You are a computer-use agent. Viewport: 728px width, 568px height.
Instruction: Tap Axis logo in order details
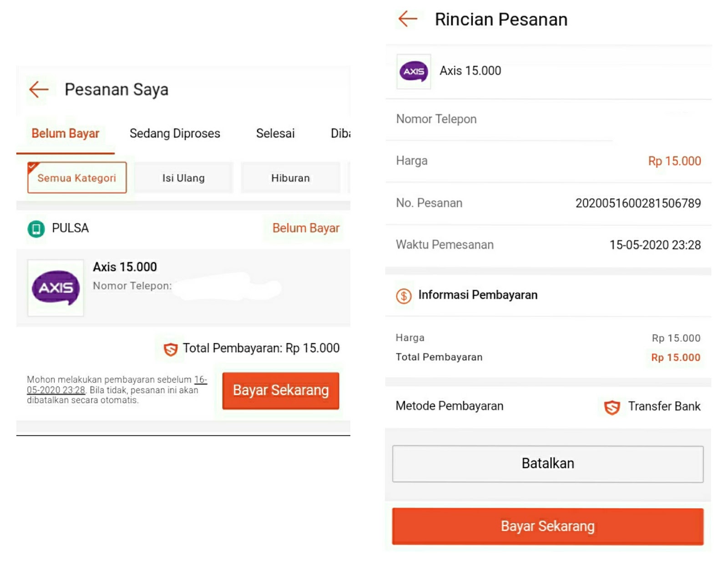414,71
